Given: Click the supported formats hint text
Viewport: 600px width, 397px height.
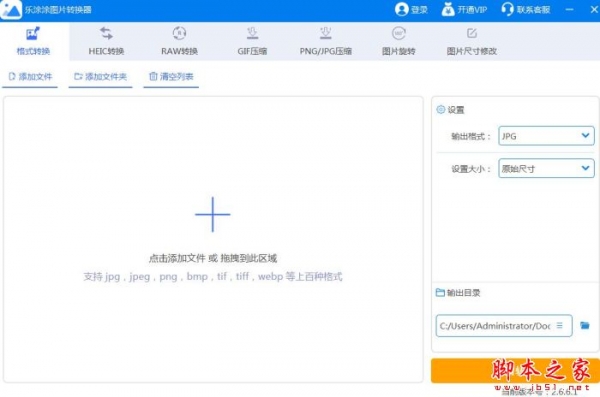Looking at the screenshot, I should click(213, 276).
